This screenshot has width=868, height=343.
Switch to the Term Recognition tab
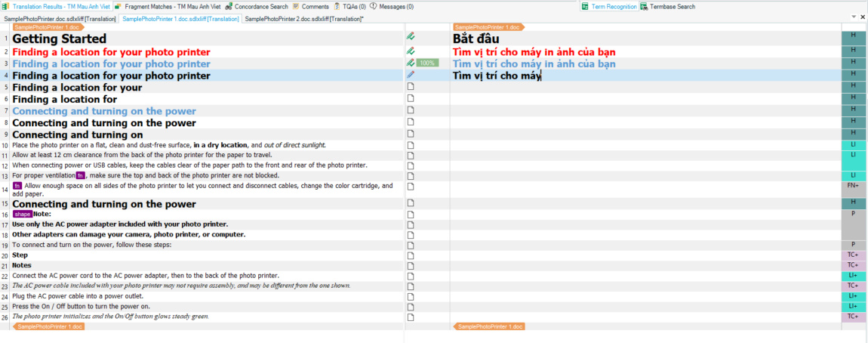[x=609, y=7]
